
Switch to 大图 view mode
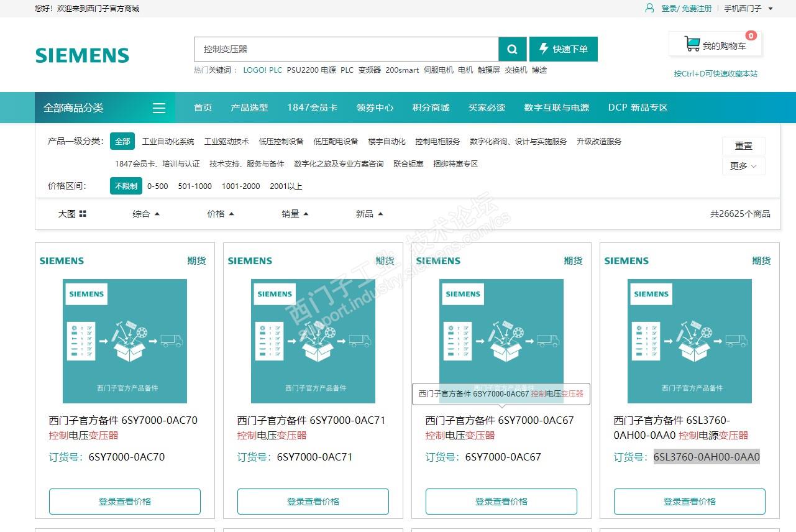[72, 214]
